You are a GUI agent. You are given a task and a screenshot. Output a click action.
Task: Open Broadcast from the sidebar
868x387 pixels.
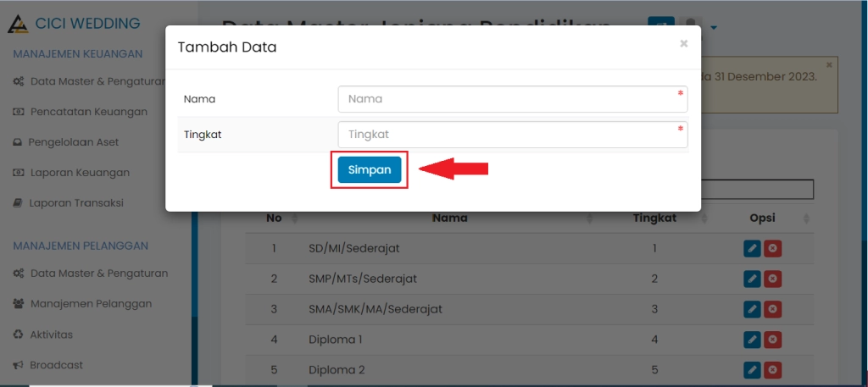point(56,365)
